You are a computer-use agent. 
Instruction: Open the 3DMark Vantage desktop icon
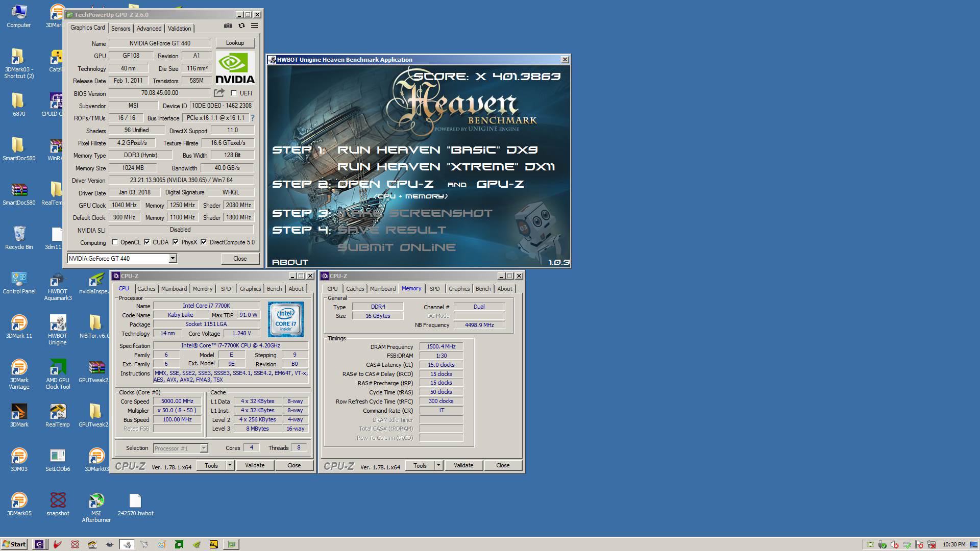(19, 374)
